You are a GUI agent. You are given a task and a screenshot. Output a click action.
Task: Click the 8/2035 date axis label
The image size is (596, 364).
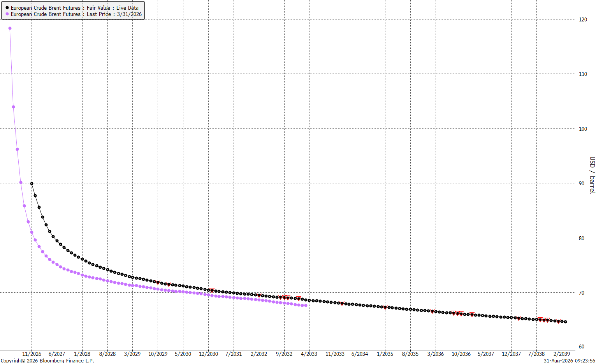[410, 354]
